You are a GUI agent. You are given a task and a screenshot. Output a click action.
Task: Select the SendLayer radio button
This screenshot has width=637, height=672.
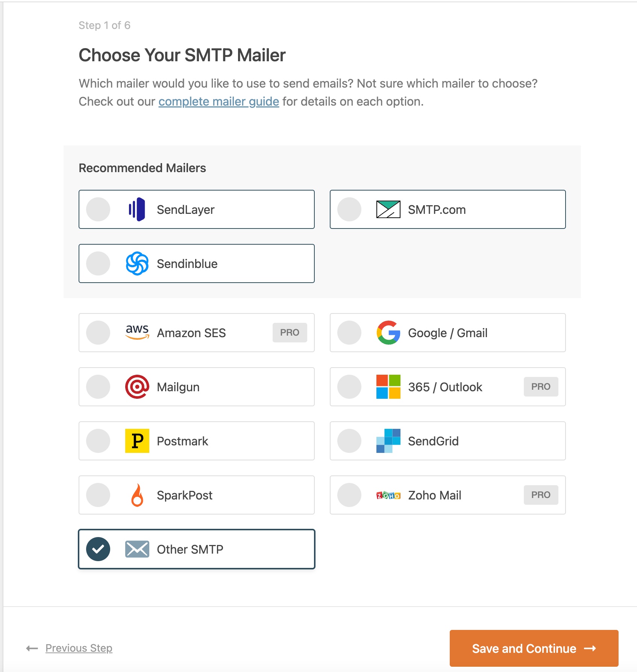click(x=98, y=209)
